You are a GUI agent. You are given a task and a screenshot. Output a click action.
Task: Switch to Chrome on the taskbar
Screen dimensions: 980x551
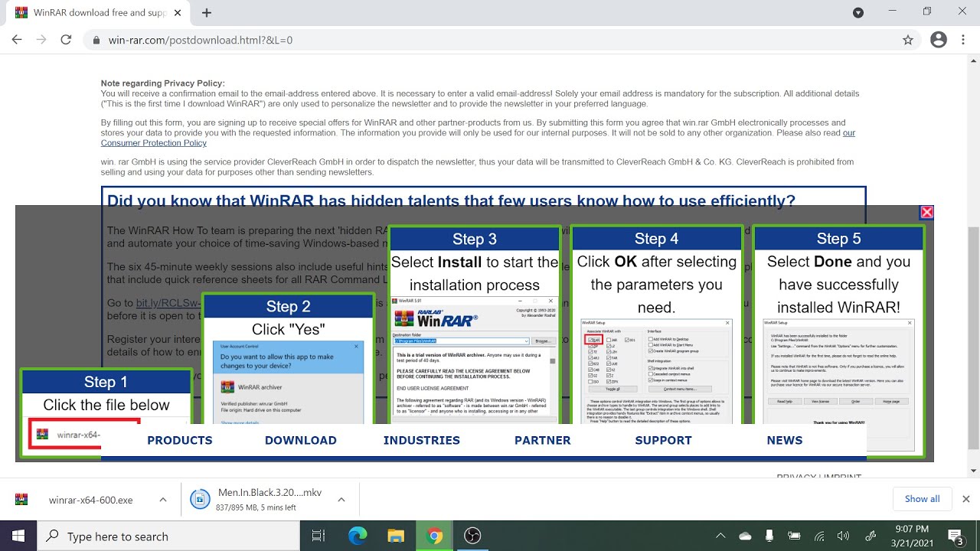click(434, 536)
